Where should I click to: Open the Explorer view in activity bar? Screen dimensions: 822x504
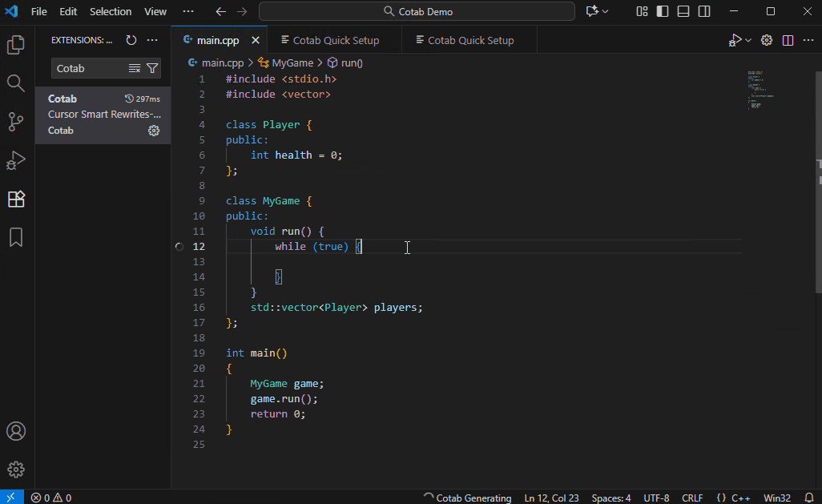click(16, 45)
